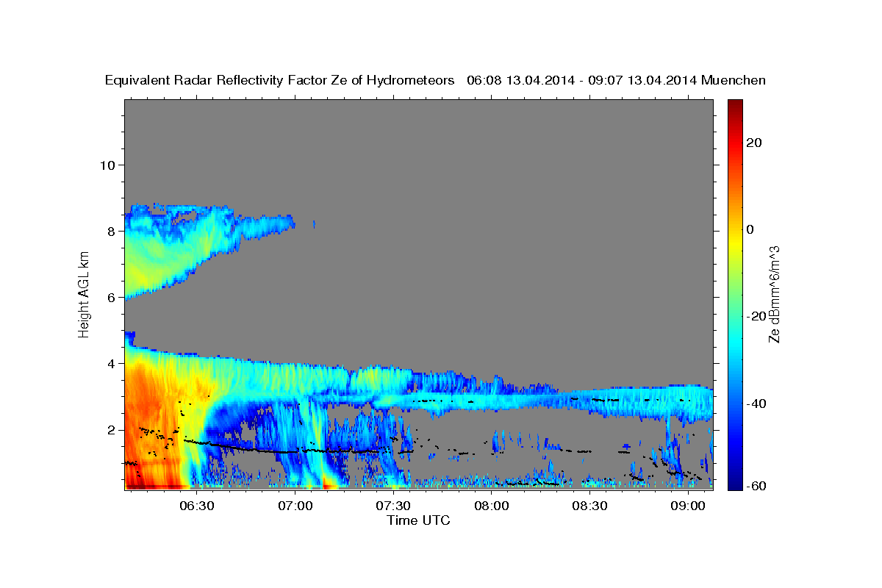This screenshot has height=588, width=882.
Task: Click the '07:00' time tick label
Action: pos(295,506)
